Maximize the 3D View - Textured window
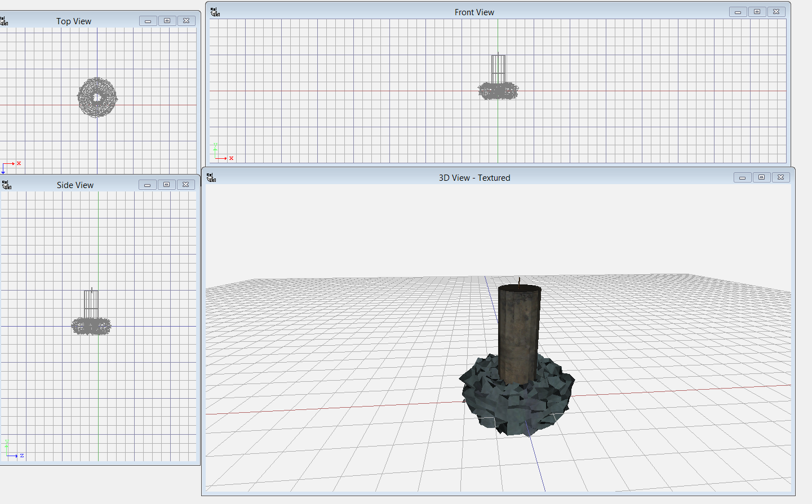The height and width of the screenshot is (504, 812). click(761, 177)
